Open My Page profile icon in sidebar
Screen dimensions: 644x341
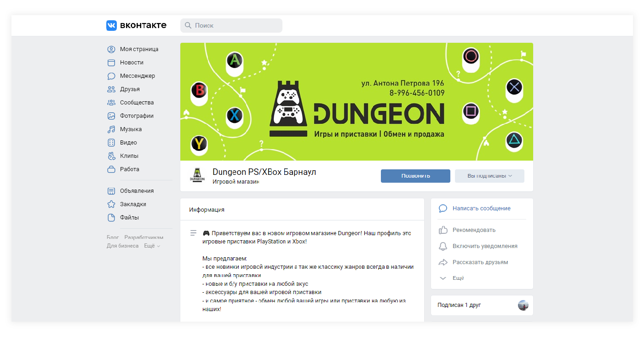click(111, 49)
